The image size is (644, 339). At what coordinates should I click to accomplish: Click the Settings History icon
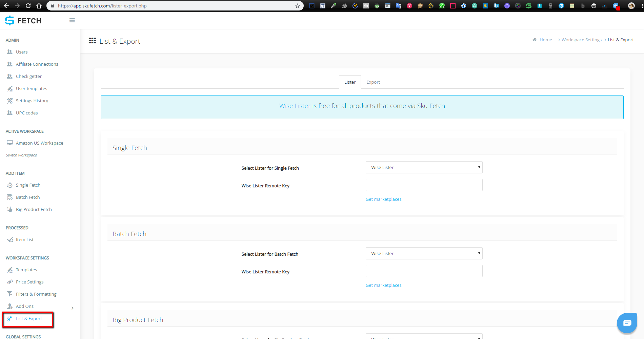[x=10, y=101]
